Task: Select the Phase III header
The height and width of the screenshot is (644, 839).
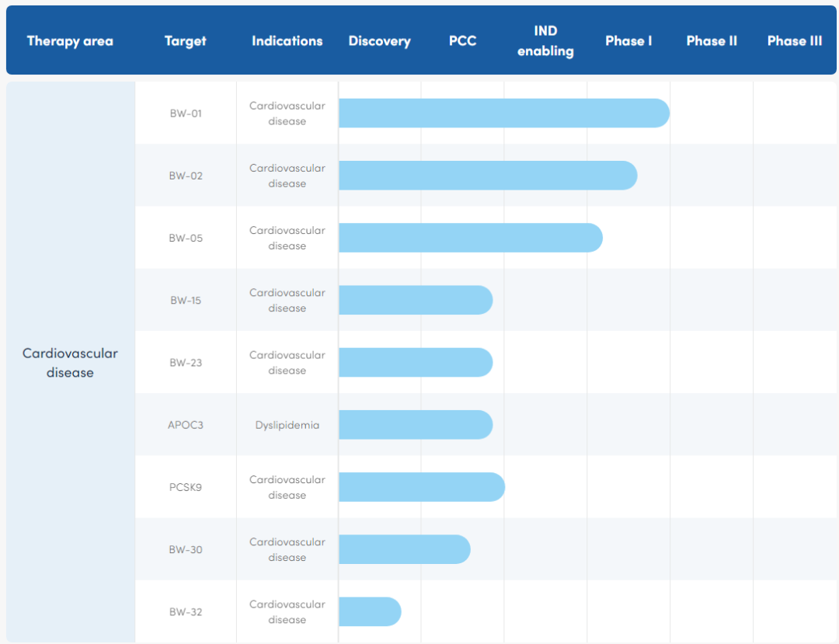Action: [794, 41]
